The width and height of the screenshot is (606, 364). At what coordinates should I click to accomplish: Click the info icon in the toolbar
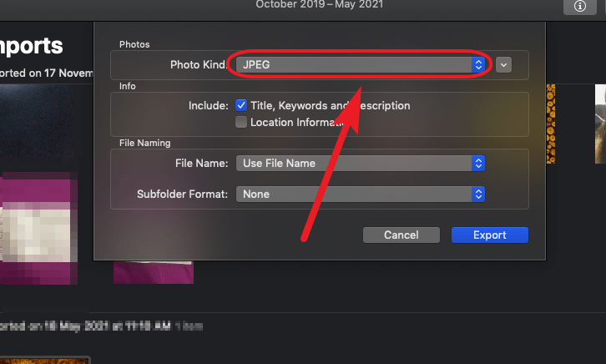pyautogui.click(x=580, y=6)
